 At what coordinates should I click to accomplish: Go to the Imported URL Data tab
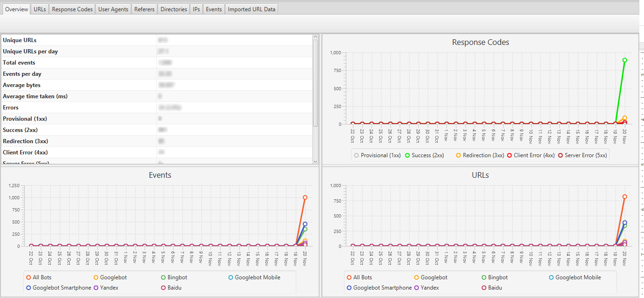pyautogui.click(x=251, y=9)
